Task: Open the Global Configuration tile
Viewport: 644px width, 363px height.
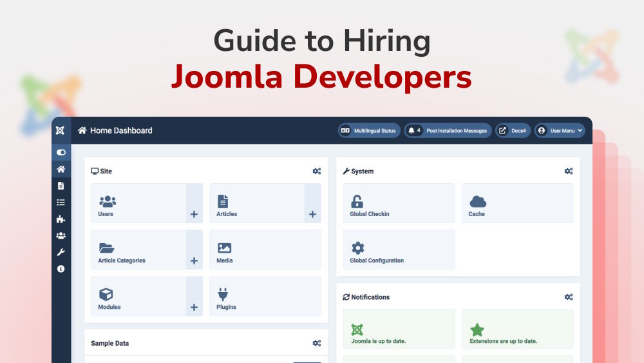Action: coord(399,250)
